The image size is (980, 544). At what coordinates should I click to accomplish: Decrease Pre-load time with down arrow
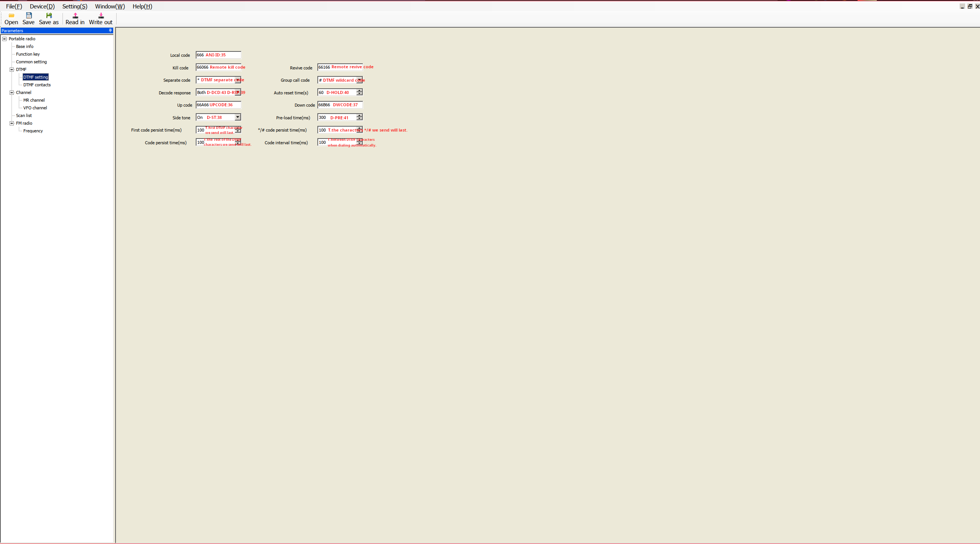[x=359, y=119]
